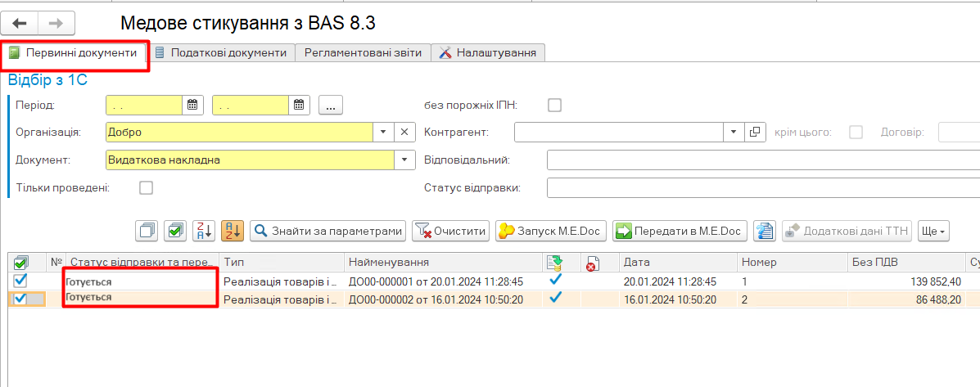980x387 pixels.
Task: Click the posted-status icon column header
Action: pos(553,262)
